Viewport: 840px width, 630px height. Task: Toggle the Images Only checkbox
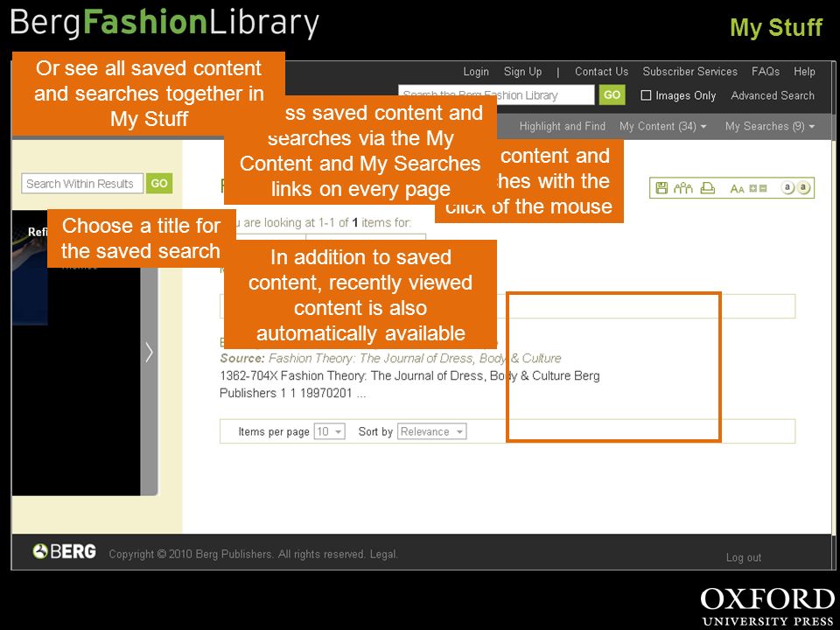[x=646, y=95]
